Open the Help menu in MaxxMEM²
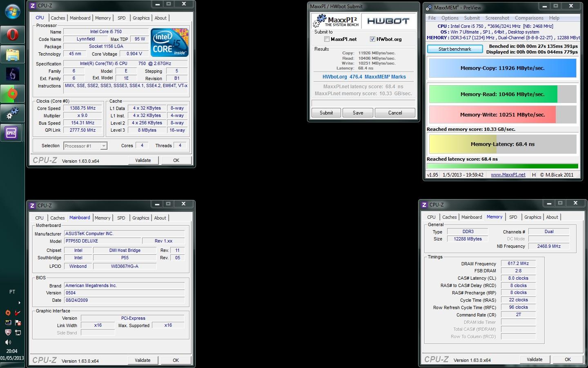The image size is (588, 368). (x=554, y=18)
